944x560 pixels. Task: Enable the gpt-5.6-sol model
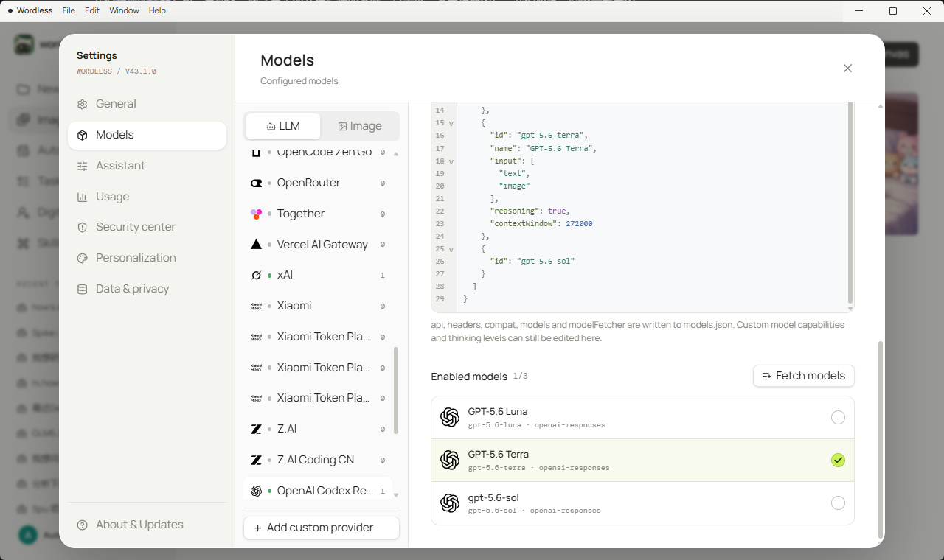838,503
